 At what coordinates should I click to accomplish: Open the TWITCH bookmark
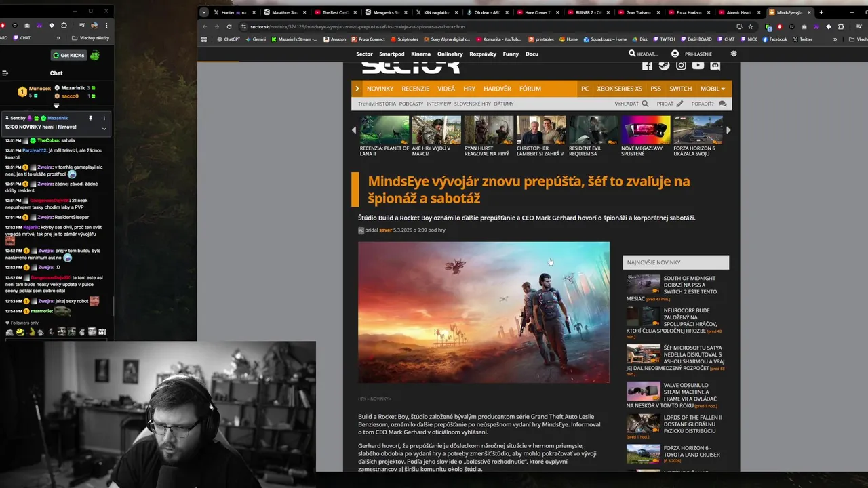click(663, 39)
